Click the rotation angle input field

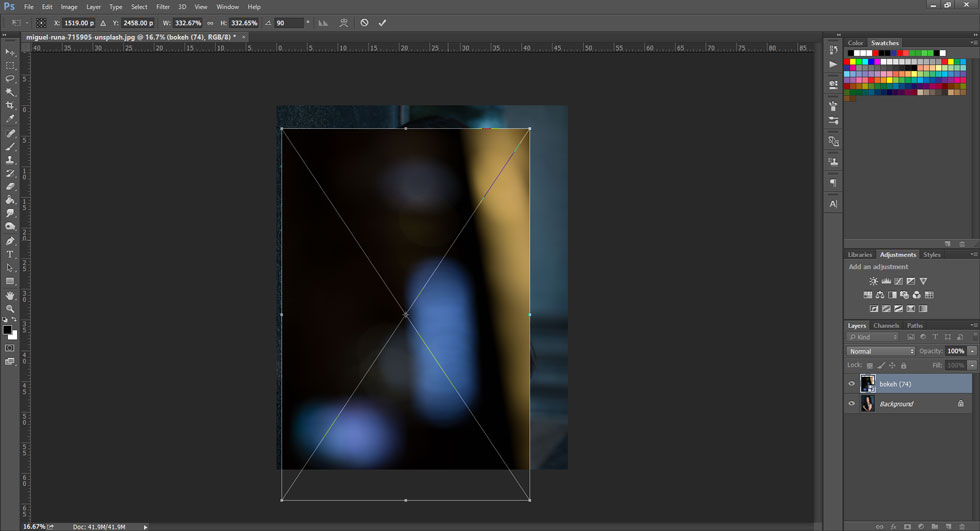click(x=288, y=22)
